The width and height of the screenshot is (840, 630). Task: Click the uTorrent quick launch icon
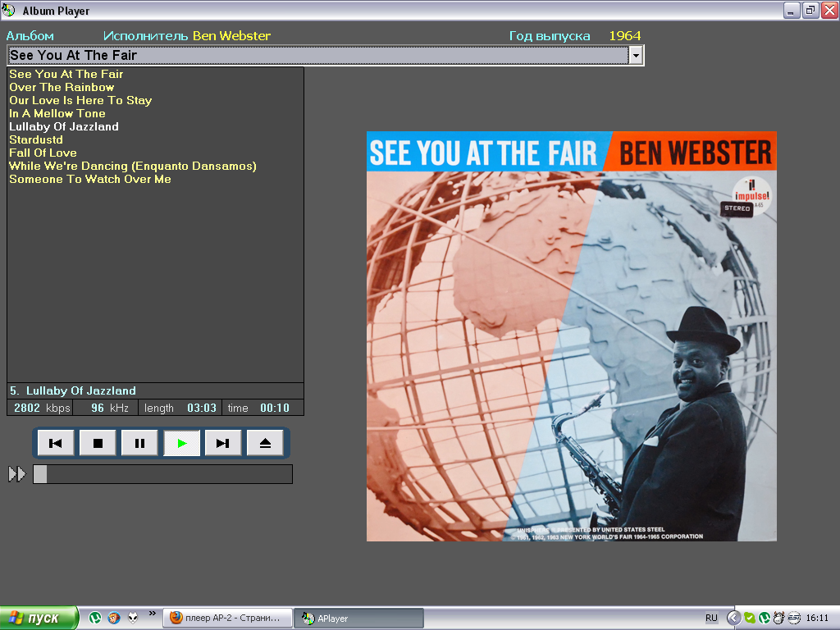95,618
